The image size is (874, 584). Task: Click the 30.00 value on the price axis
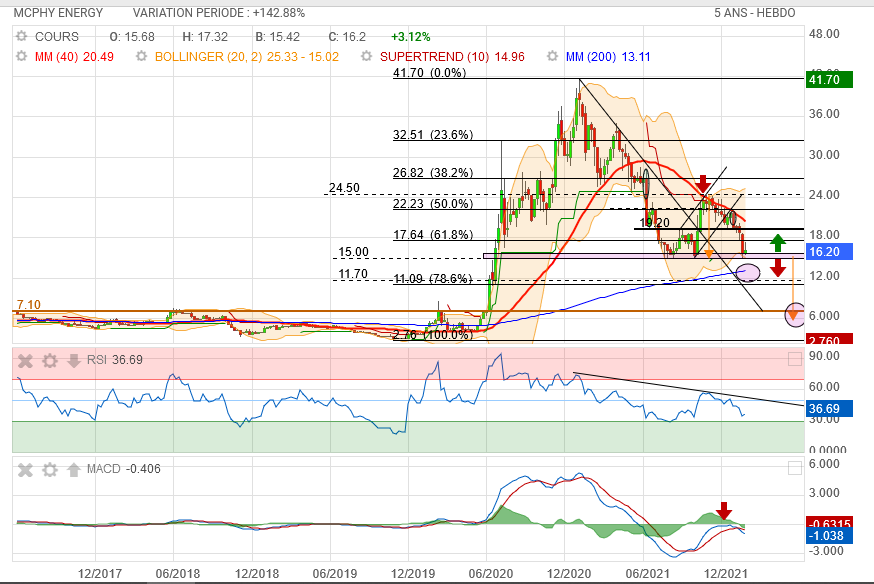click(x=824, y=154)
